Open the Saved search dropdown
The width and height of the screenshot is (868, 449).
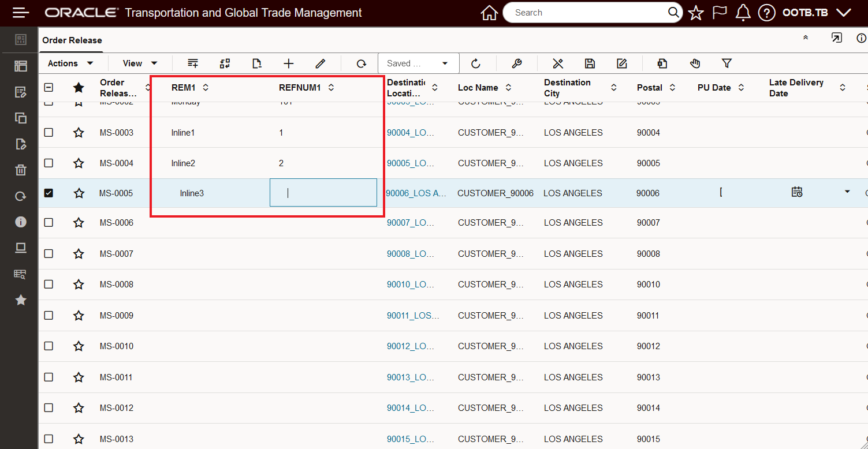pos(419,63)
